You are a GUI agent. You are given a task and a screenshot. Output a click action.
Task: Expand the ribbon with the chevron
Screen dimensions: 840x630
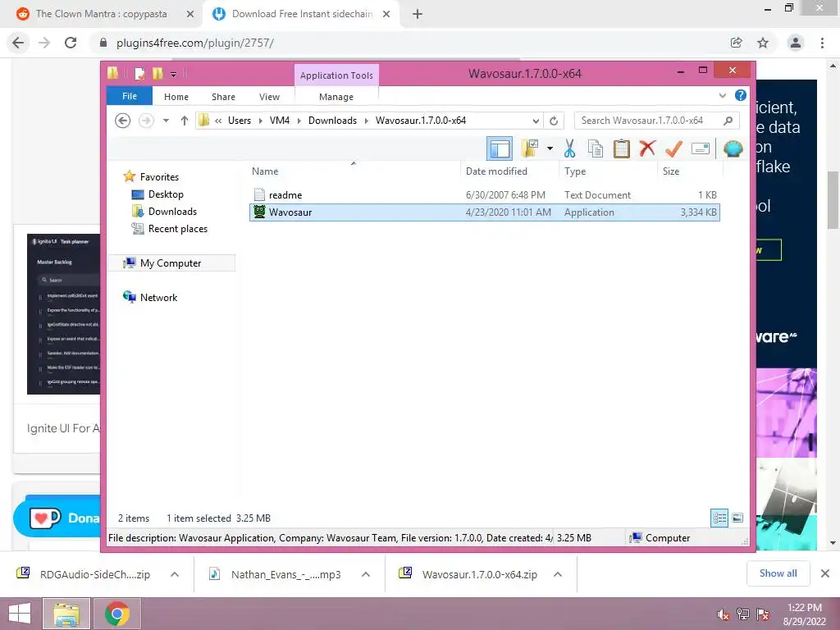[722, 96]
